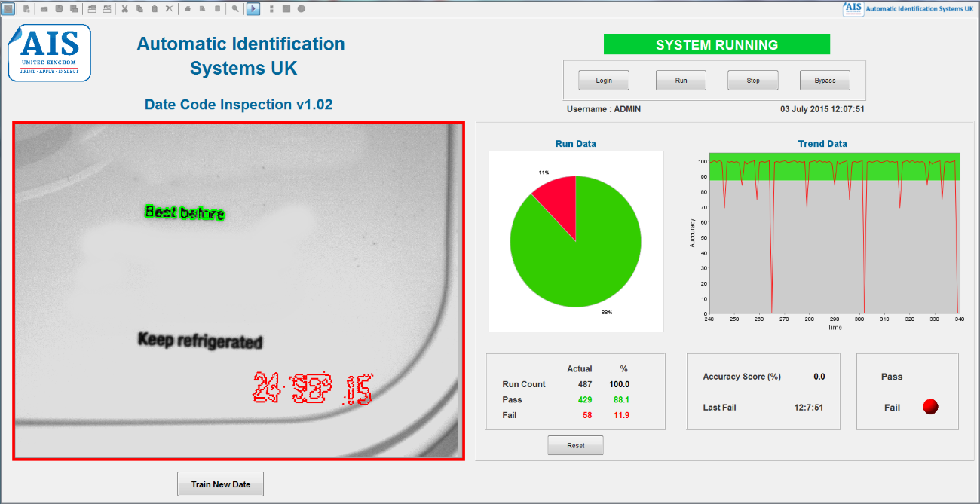This screenshot has width=980, height=504.
Task: Click the Train New Date button
Action: click(x=221, y=484)
